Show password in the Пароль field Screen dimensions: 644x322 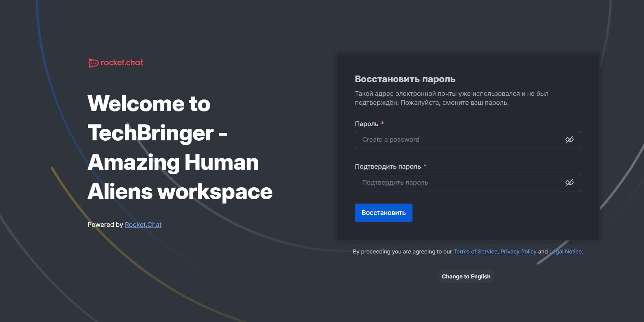point(569,140)
